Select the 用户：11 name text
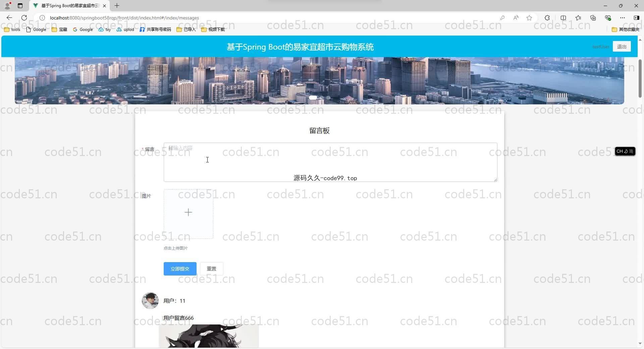 tap(174, 301)
